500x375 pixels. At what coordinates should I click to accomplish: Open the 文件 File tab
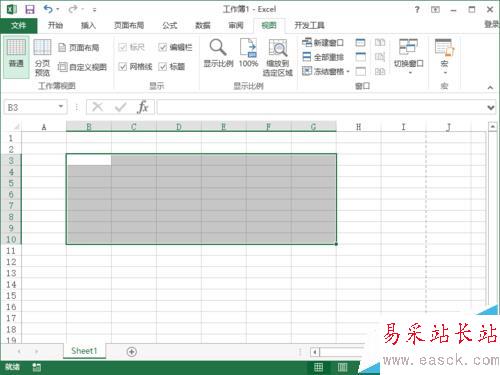pos(19,25)
